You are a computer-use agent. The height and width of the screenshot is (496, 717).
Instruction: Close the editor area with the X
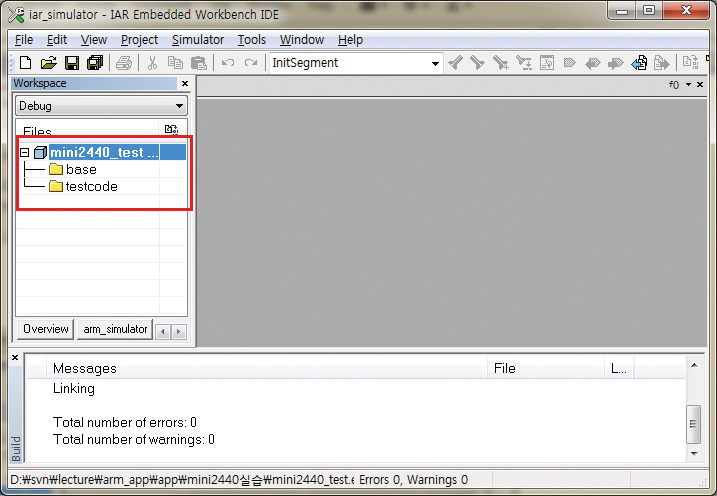(700, 85)
